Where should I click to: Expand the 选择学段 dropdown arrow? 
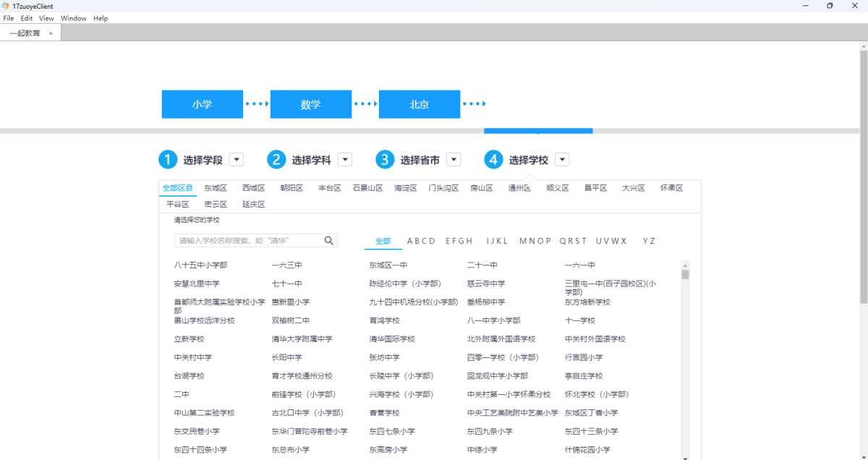coord(237,160)
